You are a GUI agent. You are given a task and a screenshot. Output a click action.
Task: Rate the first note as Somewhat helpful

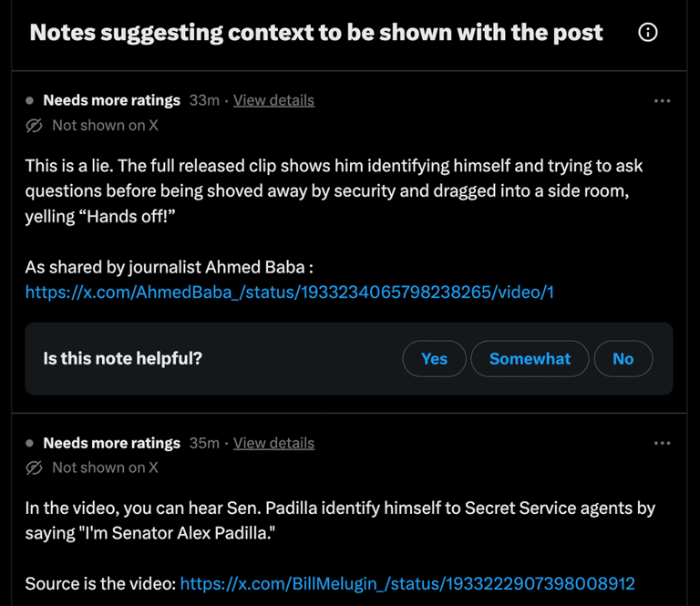tap(530, 359)
